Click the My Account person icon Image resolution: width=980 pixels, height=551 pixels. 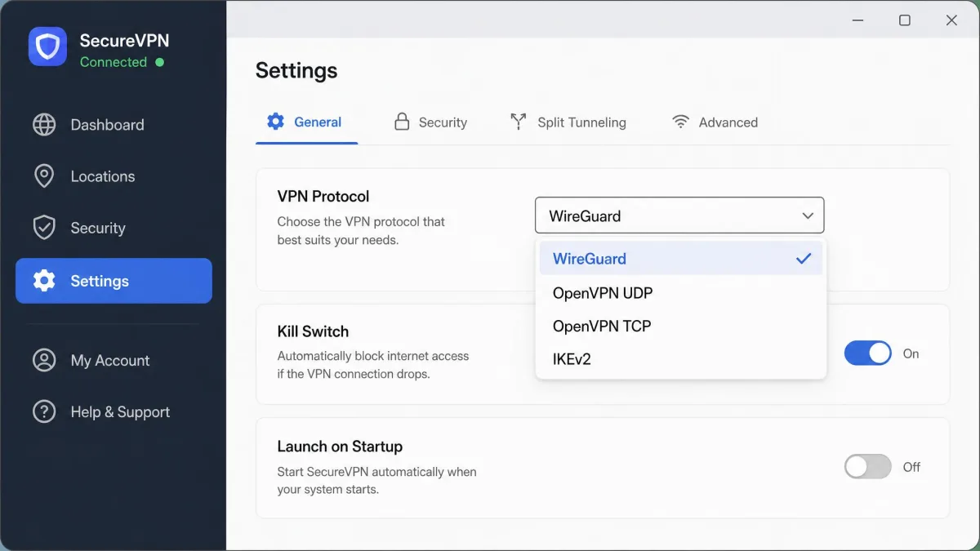pyautogui.click(x=44, y=360)
